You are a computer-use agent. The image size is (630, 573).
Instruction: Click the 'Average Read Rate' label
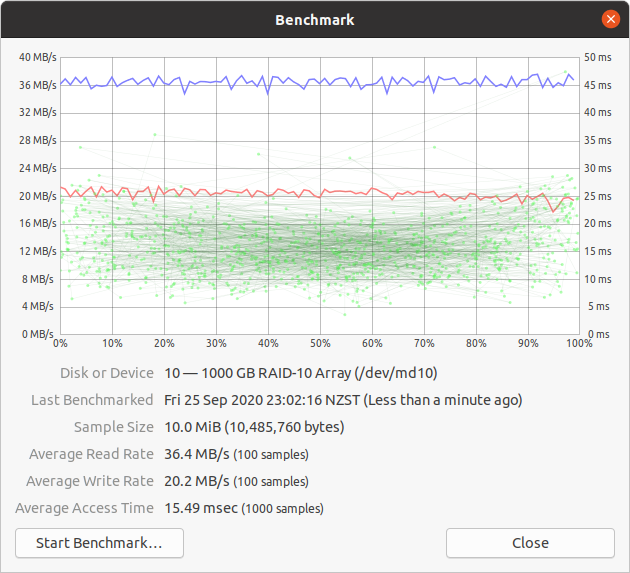point(91,454)
